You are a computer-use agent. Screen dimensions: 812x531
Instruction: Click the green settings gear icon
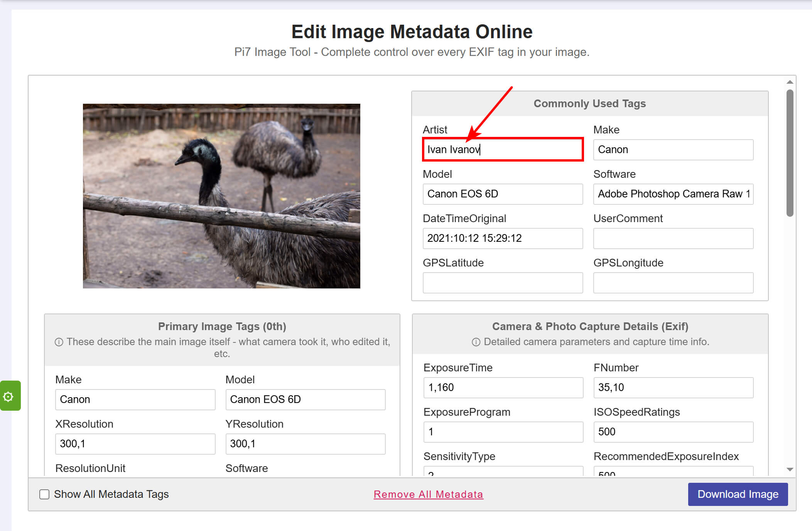click(x=8, y=396)
